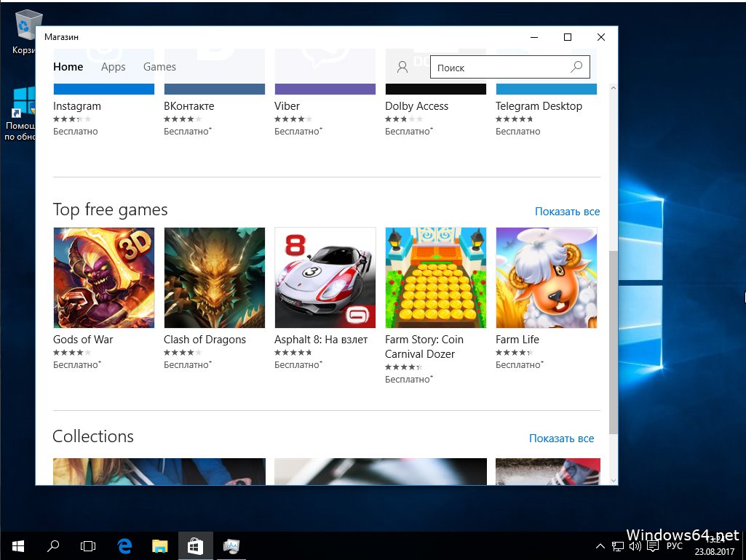Click the "Farm Story: Coin Carnival Dozer" title

424,347
